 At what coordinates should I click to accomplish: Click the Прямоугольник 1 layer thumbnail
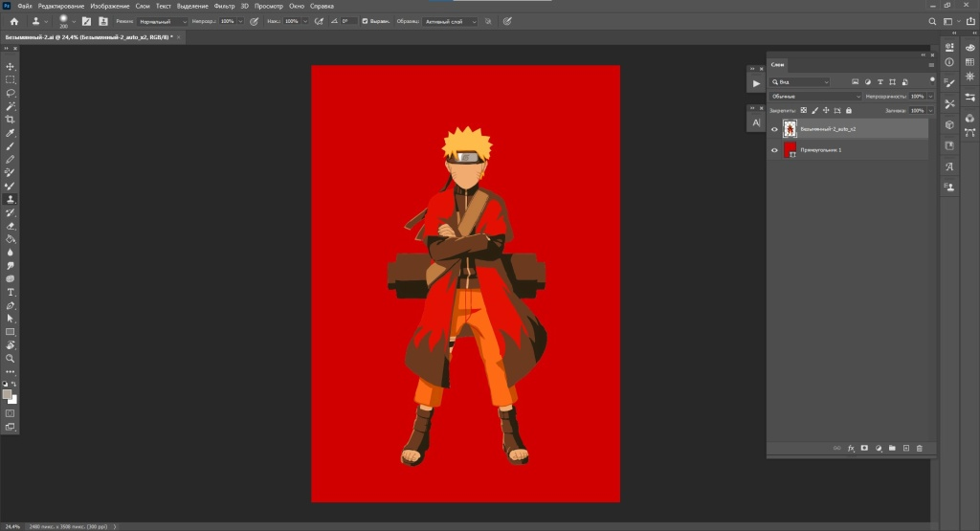(790, 150)
